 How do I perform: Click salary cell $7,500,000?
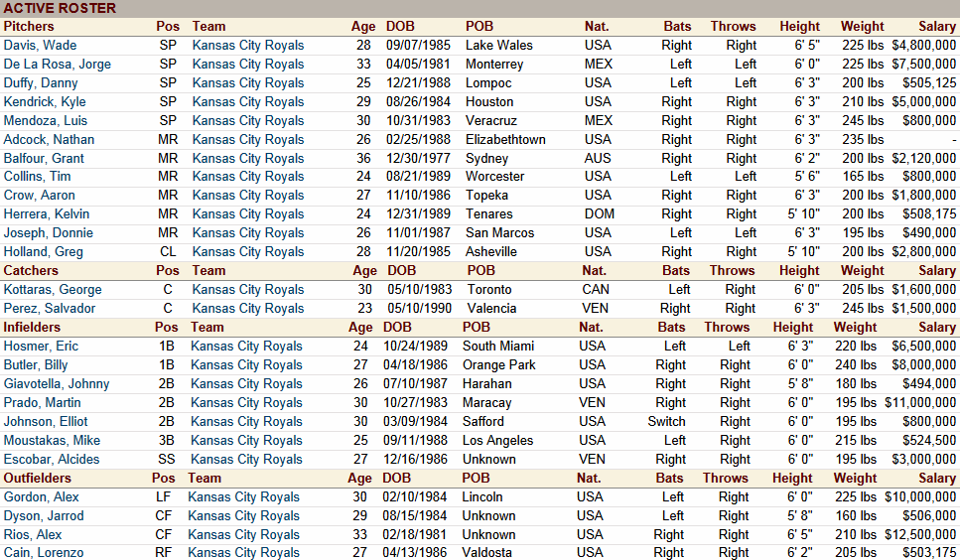[924, 65]
